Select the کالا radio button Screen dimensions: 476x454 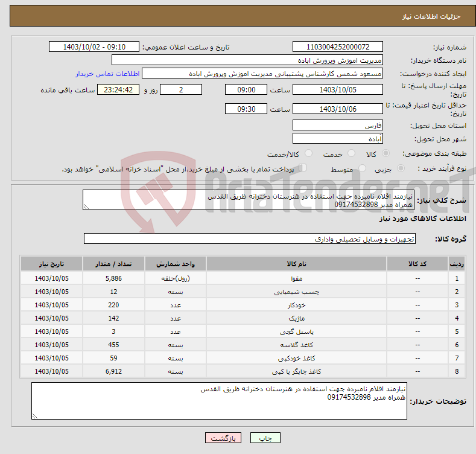pyautogui.click(x=386, y=153)
